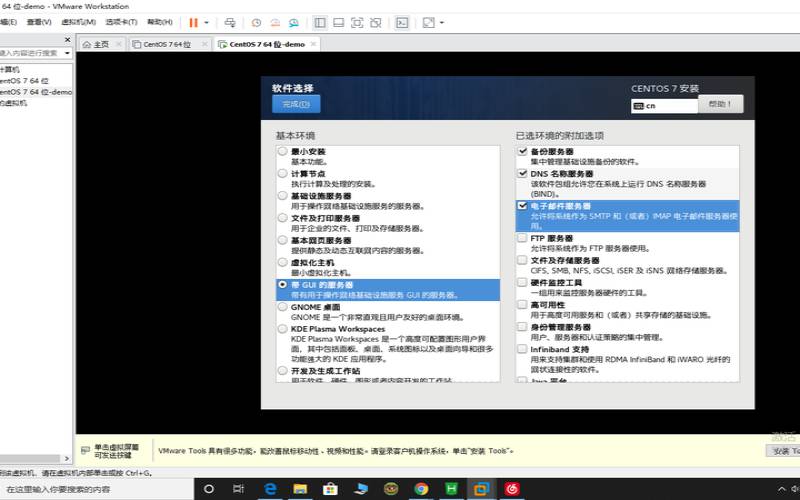Screen dimensions: 800x500
Task: Select the 基础设施服务器 radio button
Action: pyautogui.click(x=283, y=195)
